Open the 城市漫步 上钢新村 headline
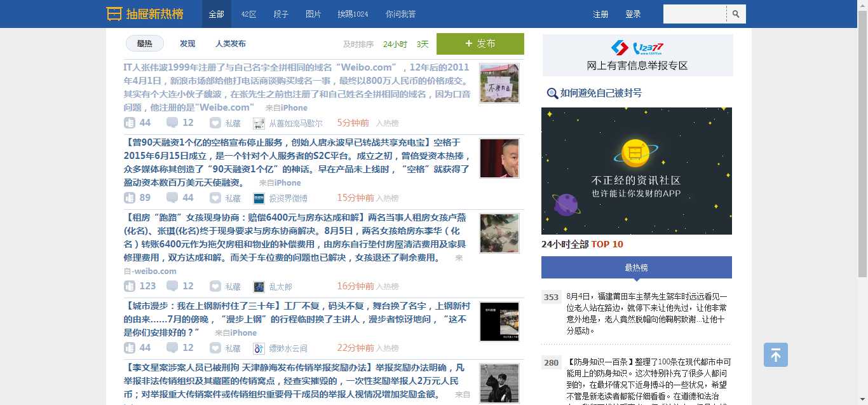868x405 pixels. click(297, 319)
